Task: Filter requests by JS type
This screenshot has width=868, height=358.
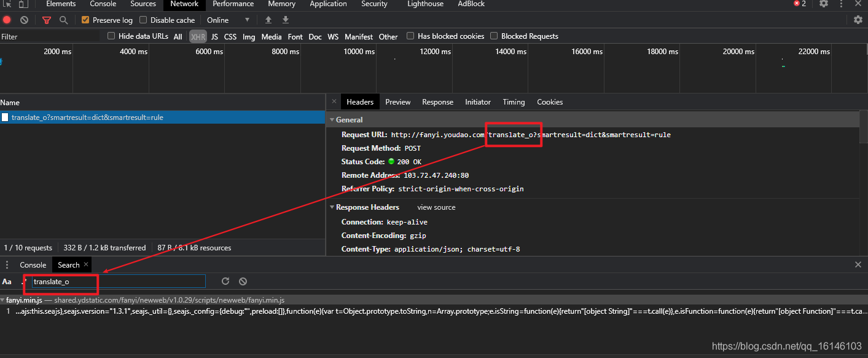Action: (214, 36)
